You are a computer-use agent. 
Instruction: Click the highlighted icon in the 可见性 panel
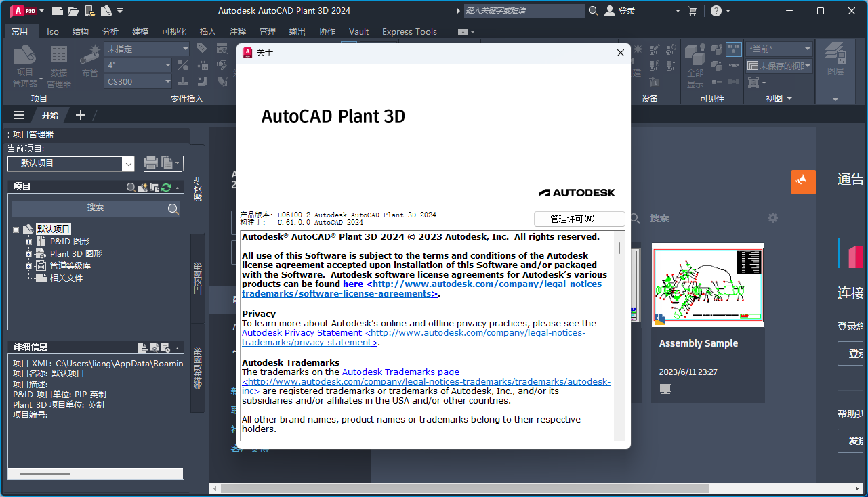click(734, 49)
